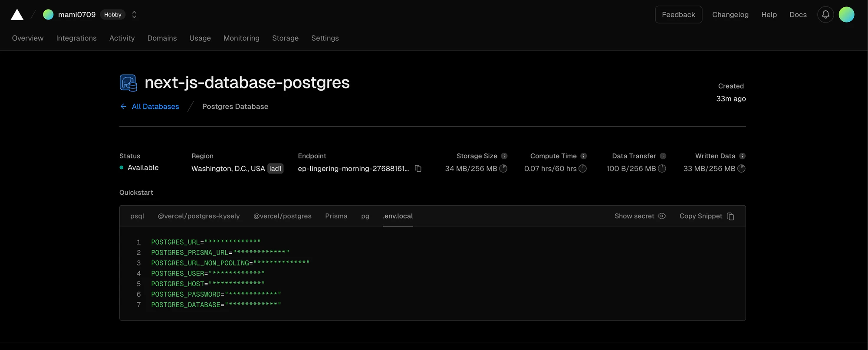Click the POSTGRES_PASSWORD line
This screenshot has width=868, height=350.
pyautogui.click(x=216, y=294)
